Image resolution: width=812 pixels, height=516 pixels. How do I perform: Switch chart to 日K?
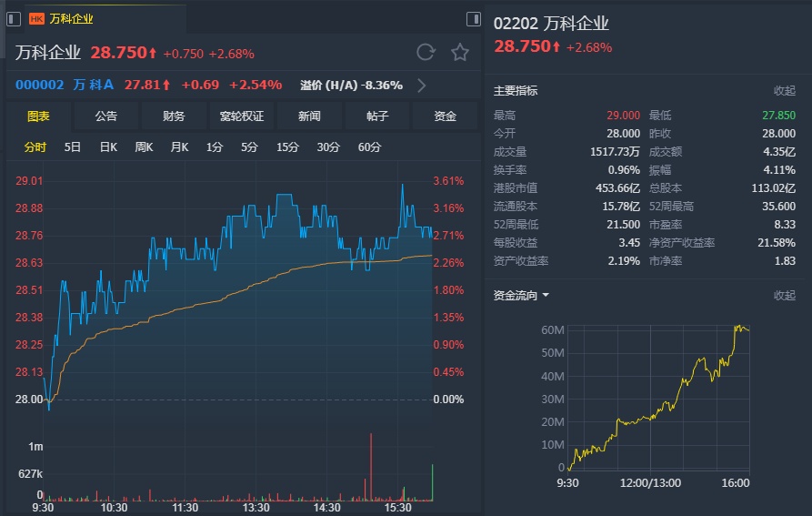pyautogui.click(x=108, y=147)
